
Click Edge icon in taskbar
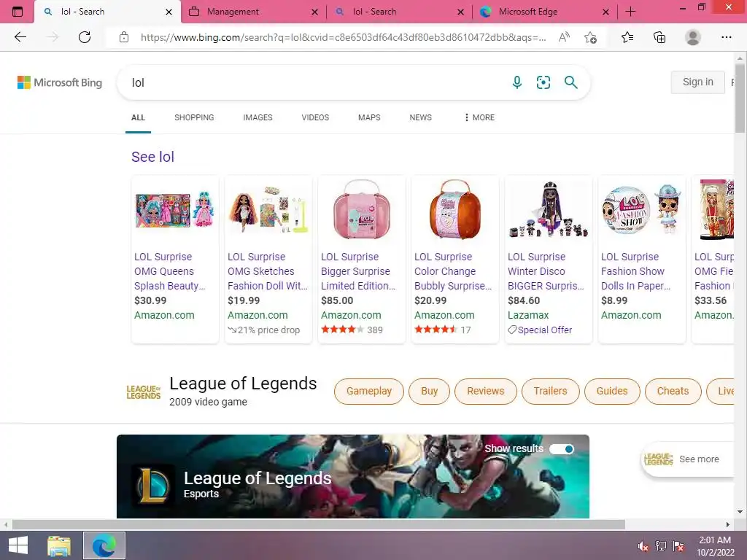104,545
